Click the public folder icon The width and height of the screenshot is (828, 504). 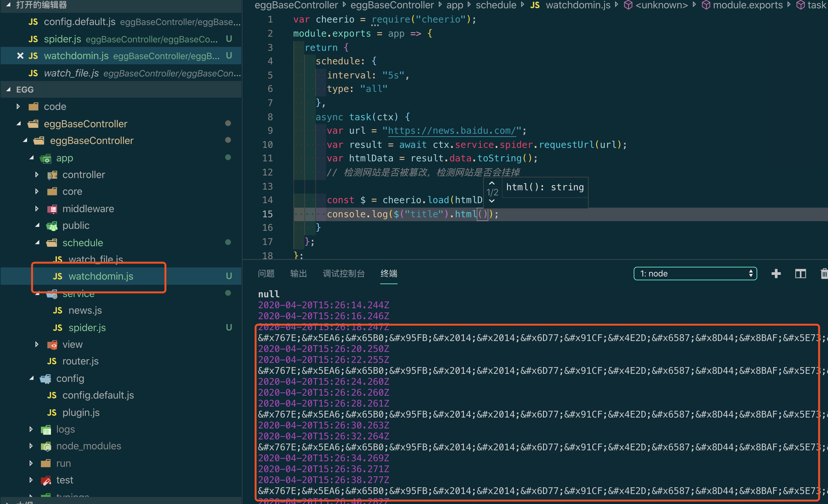coord(52,226)
